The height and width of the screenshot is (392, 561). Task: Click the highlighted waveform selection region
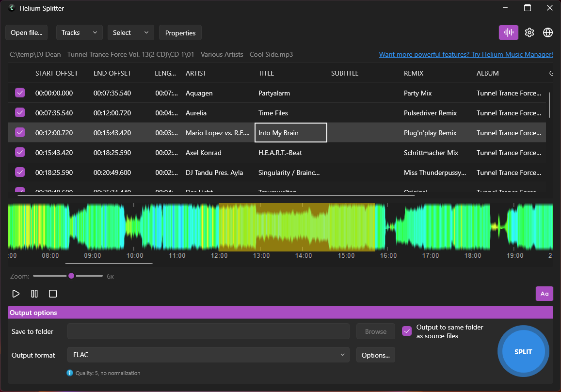[x=297, y=227]
